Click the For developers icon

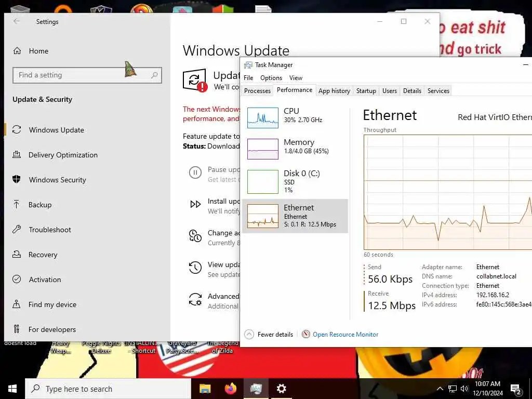16,329
